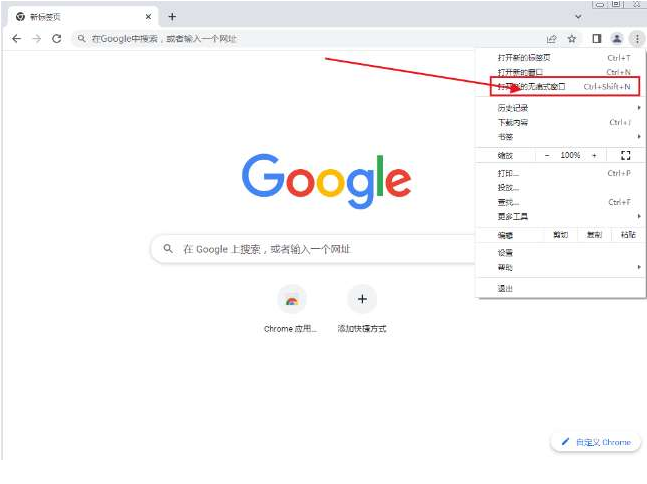
Task: Select 投放 menu item
Action: coord(560,188)
